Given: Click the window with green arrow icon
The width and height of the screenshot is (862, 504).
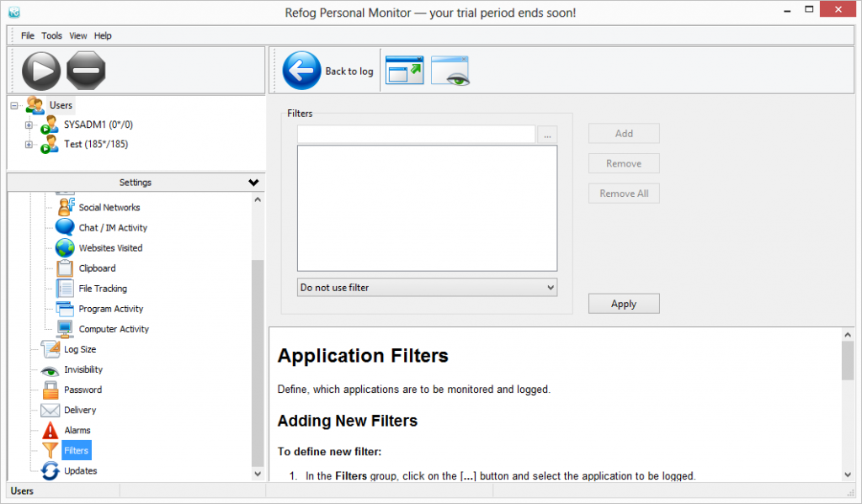Looking at the screenshot, I should [x=405, y=71].
